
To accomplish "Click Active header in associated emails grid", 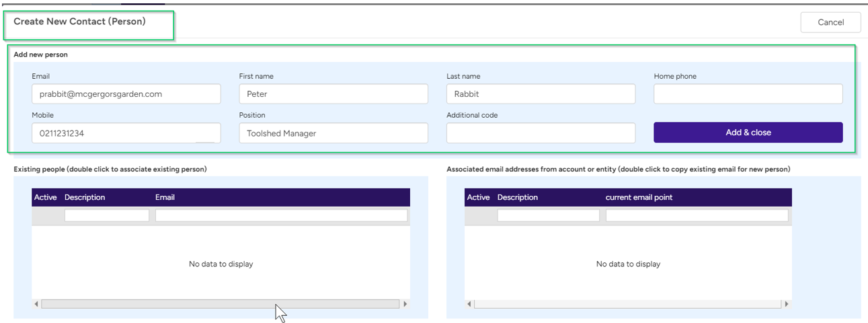I will [479, 197].
